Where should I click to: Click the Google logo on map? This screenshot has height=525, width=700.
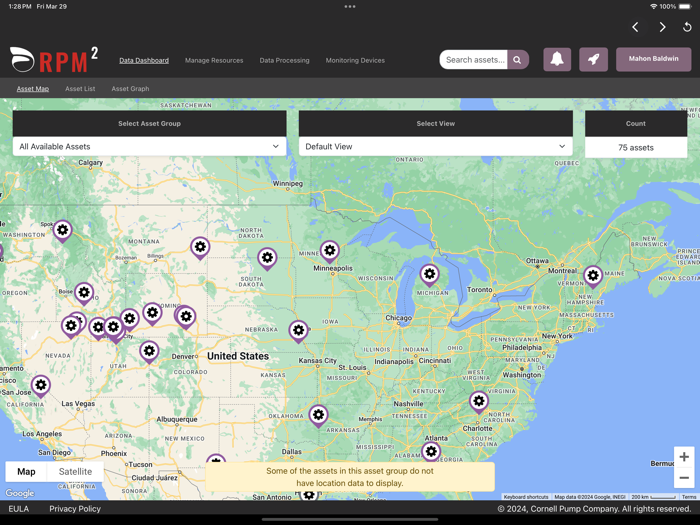coord(20,493)
